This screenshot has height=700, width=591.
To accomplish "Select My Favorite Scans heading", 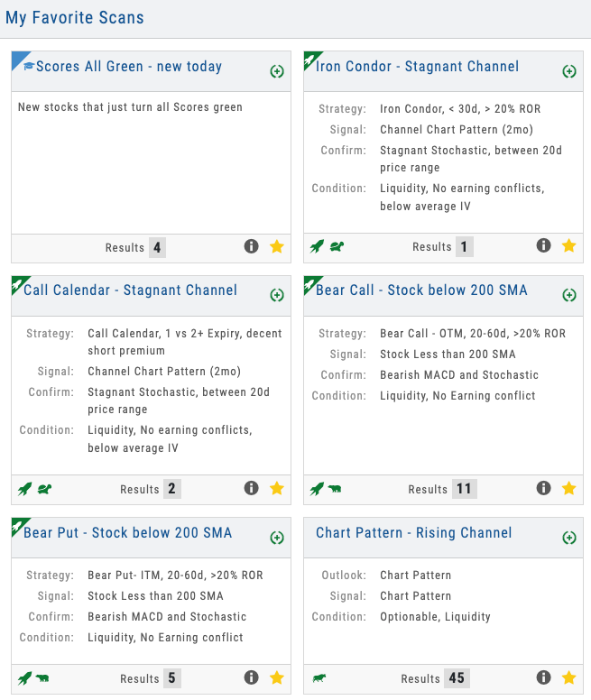I will pyautogui.click(x=74, y=18).
